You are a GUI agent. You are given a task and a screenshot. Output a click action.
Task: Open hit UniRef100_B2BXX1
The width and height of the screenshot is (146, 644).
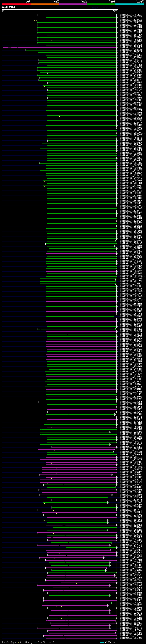[x=131, y=20]
